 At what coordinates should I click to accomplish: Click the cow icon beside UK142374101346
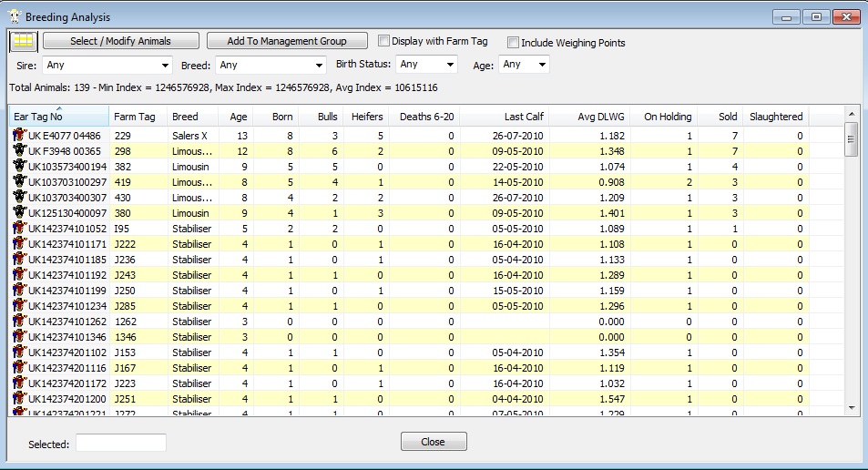pos(20,337)
